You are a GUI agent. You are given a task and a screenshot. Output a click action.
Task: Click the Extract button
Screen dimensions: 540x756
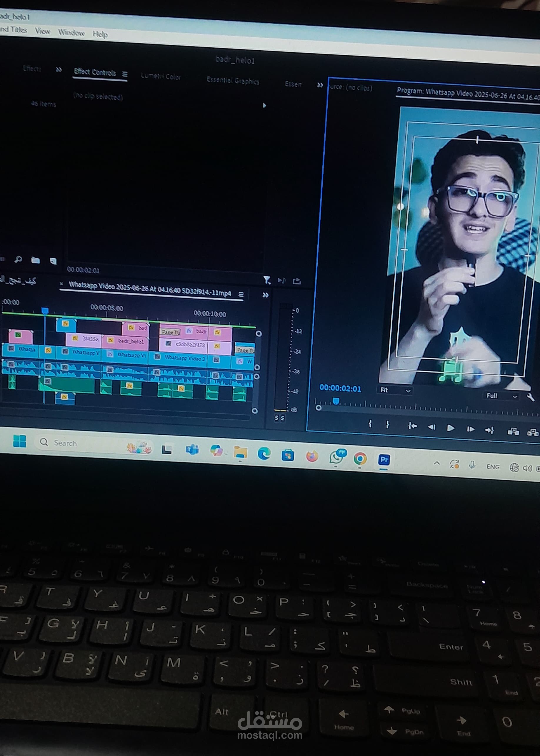coord(533,432)
